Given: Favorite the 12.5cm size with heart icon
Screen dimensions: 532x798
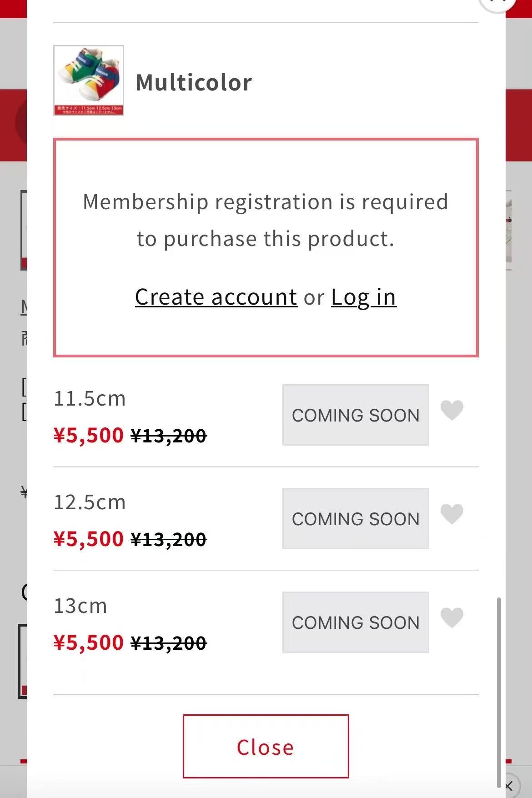Looking at the screenshot, I should (452, 514).
